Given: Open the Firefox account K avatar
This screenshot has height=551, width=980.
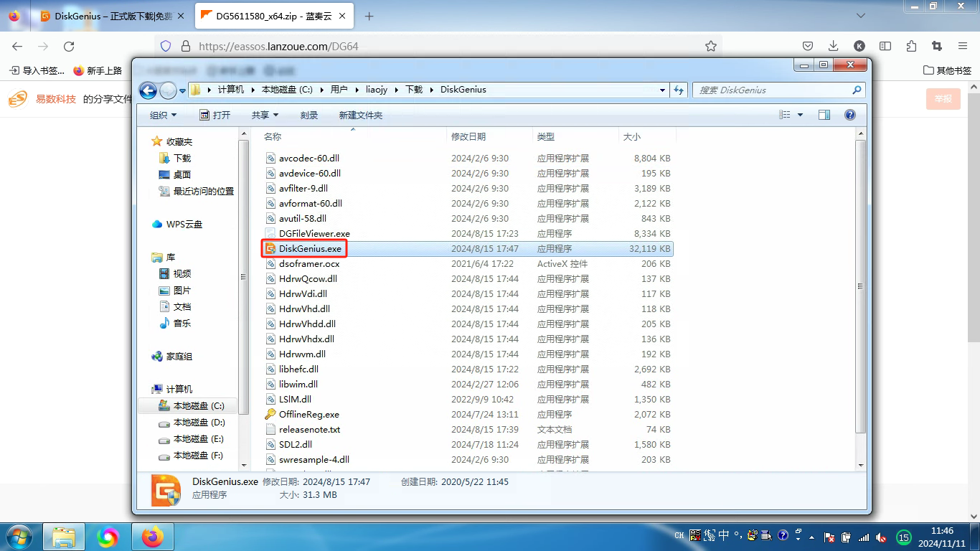Looking at the screenshot, I should 859,46.
